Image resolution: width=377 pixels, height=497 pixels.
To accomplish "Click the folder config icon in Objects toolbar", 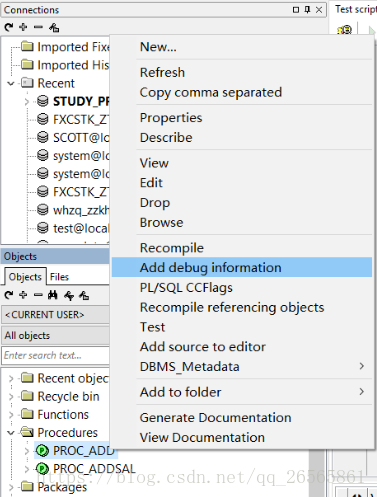I will click(x=84, y=295).
